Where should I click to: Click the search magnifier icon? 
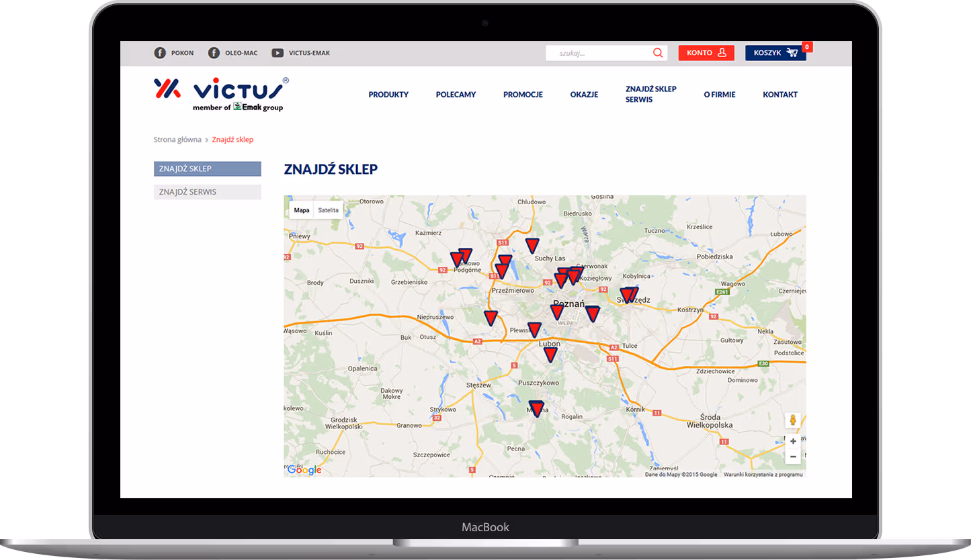[658, 53]
